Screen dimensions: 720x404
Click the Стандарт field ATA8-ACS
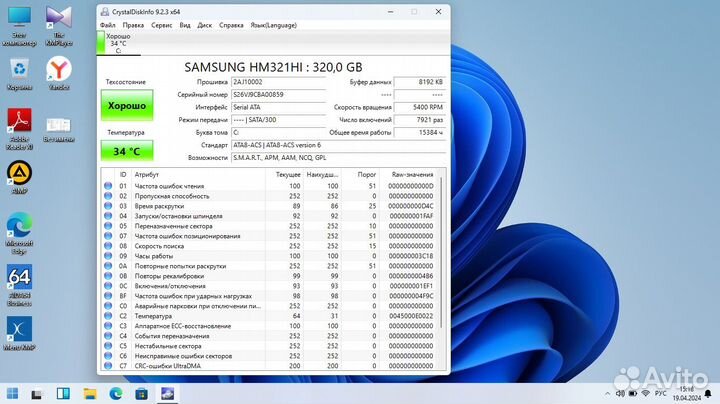[x=338, y=145]
